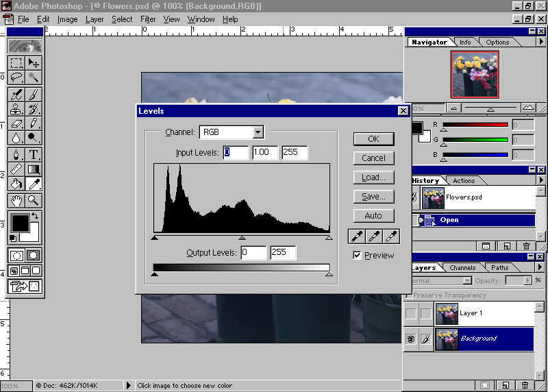
Task: Toggle Preserve Transparency checkbox
Action: pyautogui.click(x=409, y=295)
